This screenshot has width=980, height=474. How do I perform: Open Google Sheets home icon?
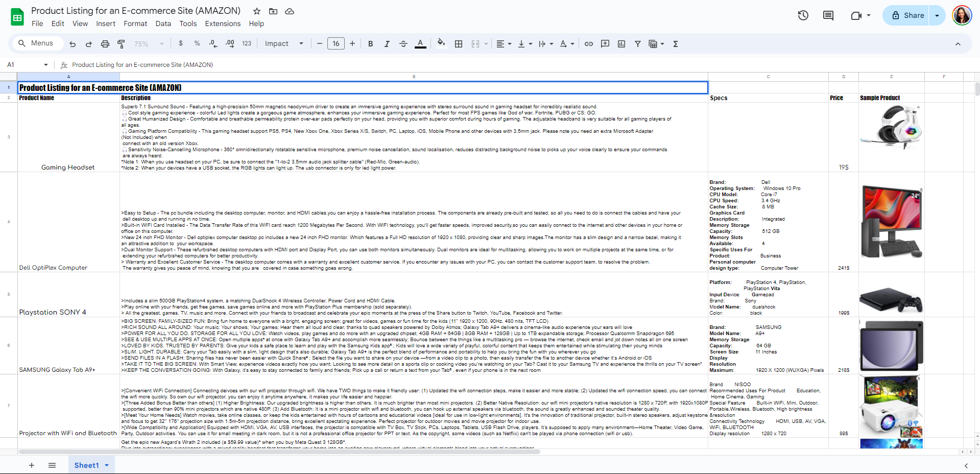click(17, 17)
